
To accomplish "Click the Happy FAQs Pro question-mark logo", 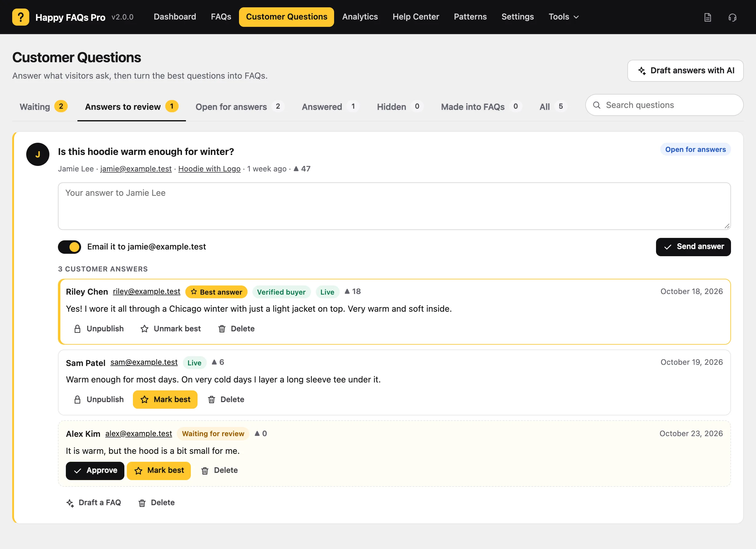I will [21, 17].
